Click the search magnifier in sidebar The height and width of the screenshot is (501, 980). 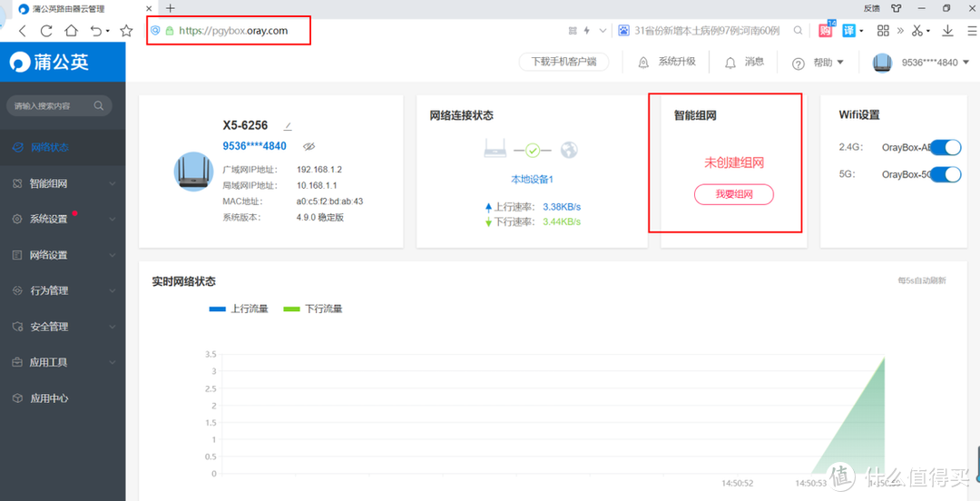pos(99,105)
